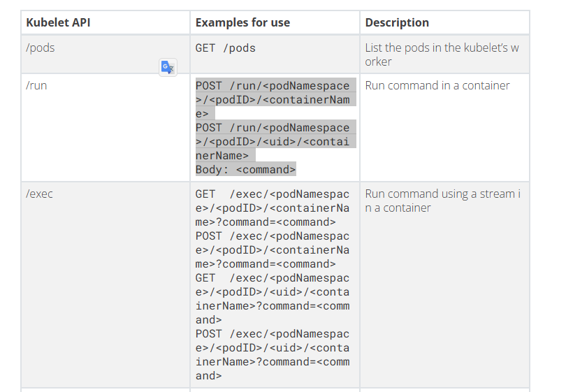Click the Kubelet API column header

point(58,22)
